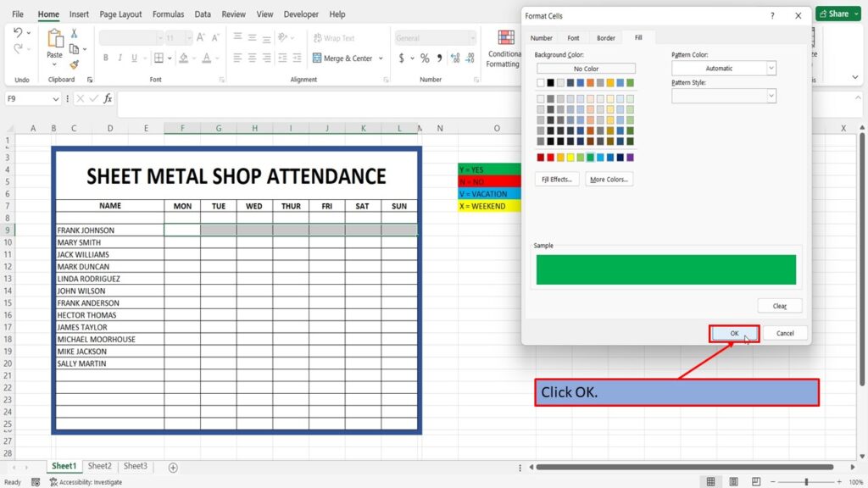
Task: Open the Name Box dropdown arrow
Action: [x=55, y=99]
